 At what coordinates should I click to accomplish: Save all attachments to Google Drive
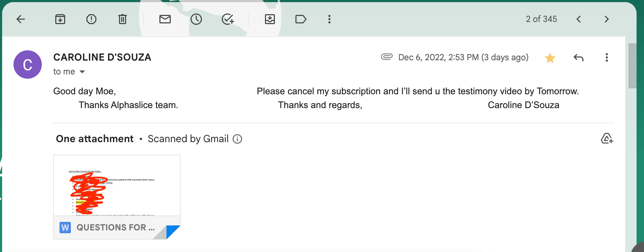coord(607,139)
